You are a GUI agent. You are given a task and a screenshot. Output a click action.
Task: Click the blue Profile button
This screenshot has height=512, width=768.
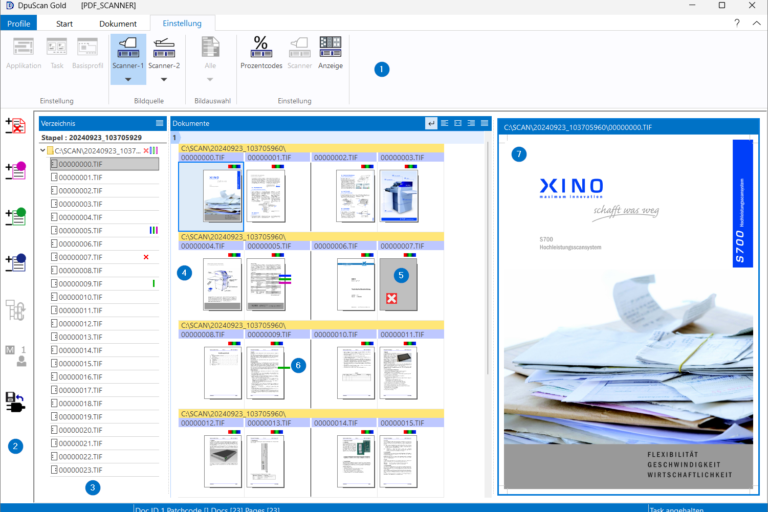[x=19, y=22]
